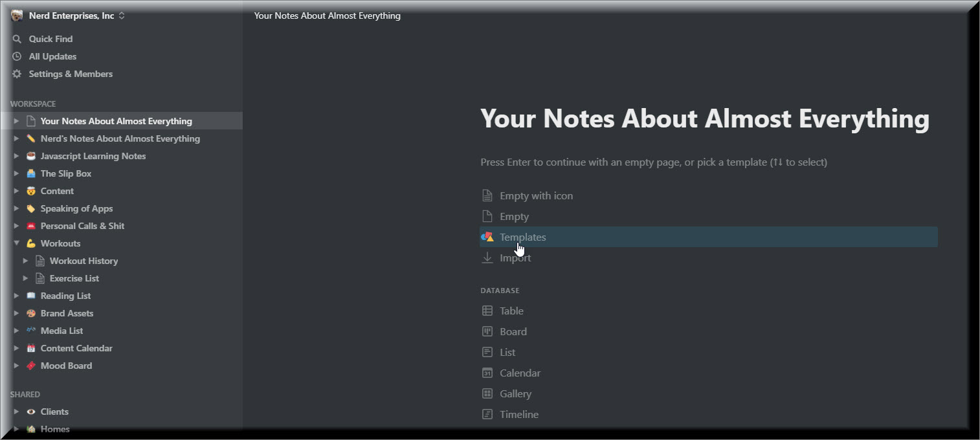Choose the Import option

click(x=515, y=258)
